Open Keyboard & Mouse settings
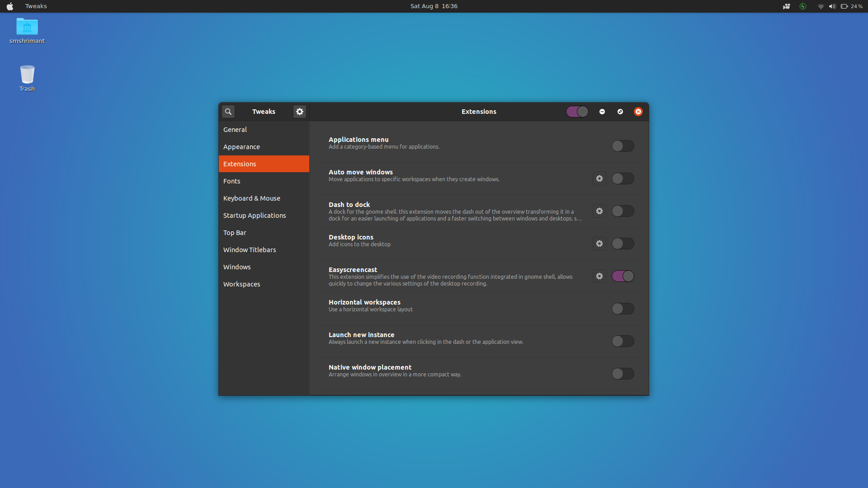The image size is (868, 488). (264, 198)
